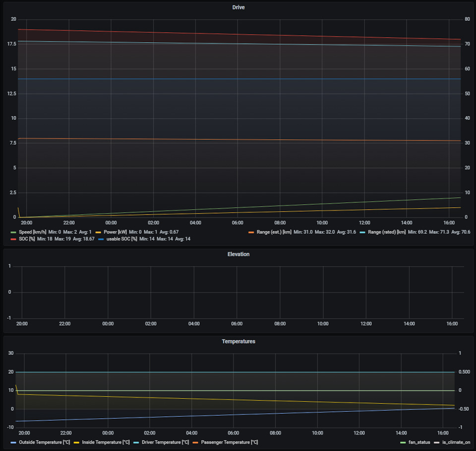Open the Drive panel title menu
This screenshot has height=451, width=476.
(238, 7)
